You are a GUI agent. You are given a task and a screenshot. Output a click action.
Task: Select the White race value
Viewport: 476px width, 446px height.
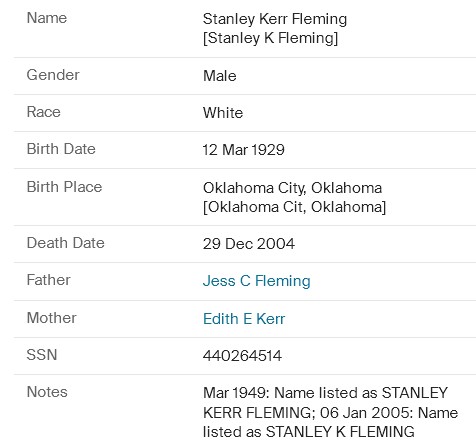(223, 113)
